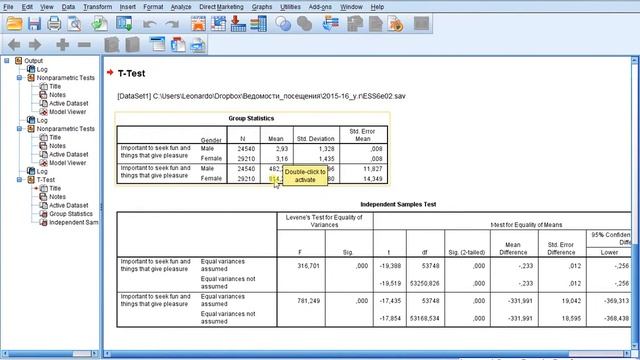Click the Std. Deviation 1,435 cell

click(x=316, y=159)
